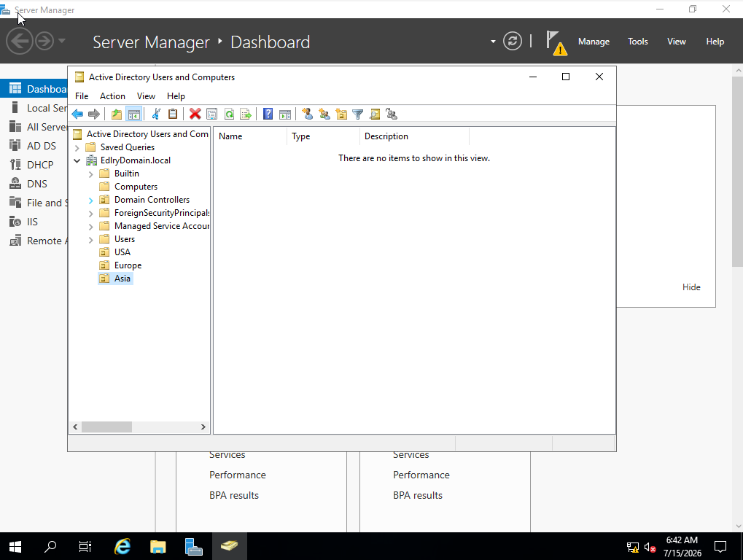743x560 pixels.
Task: Click the Cut scissors icon
Action: pyautogui.click(x=156, y=114)
